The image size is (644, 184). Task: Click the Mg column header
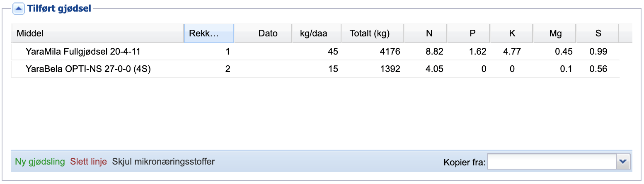pyautogui.click(x=554, y=33)
